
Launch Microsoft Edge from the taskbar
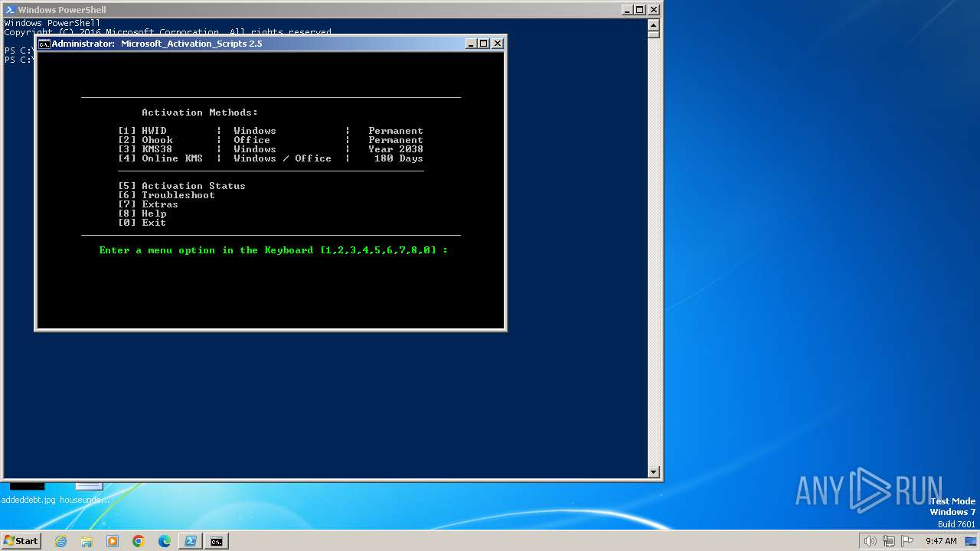[165, 541]
